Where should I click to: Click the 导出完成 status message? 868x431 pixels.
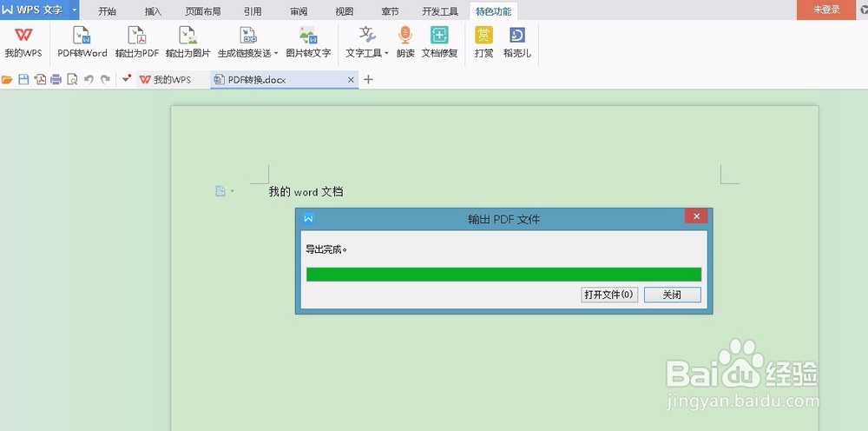coord(326,249)
